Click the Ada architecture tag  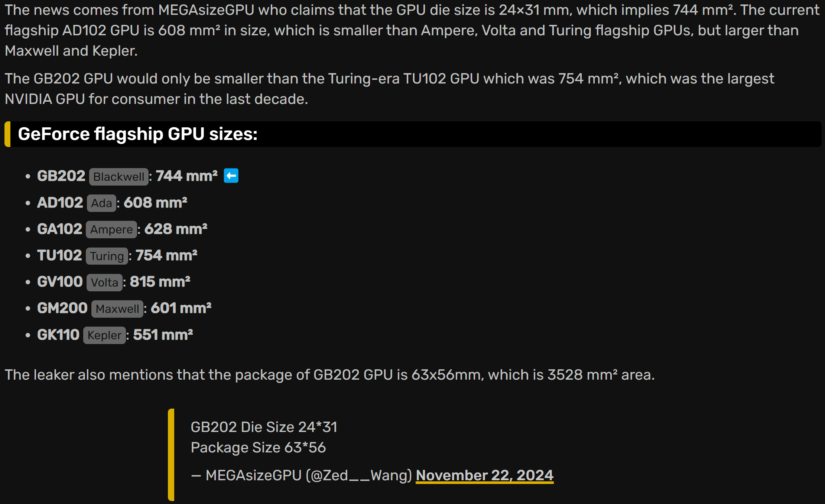coord(101,203)
